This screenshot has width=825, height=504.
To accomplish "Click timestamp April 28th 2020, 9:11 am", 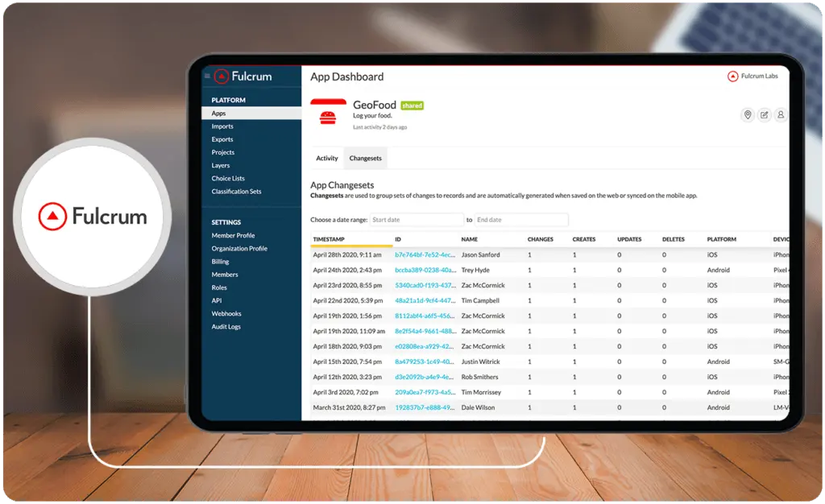I will 347,255.
